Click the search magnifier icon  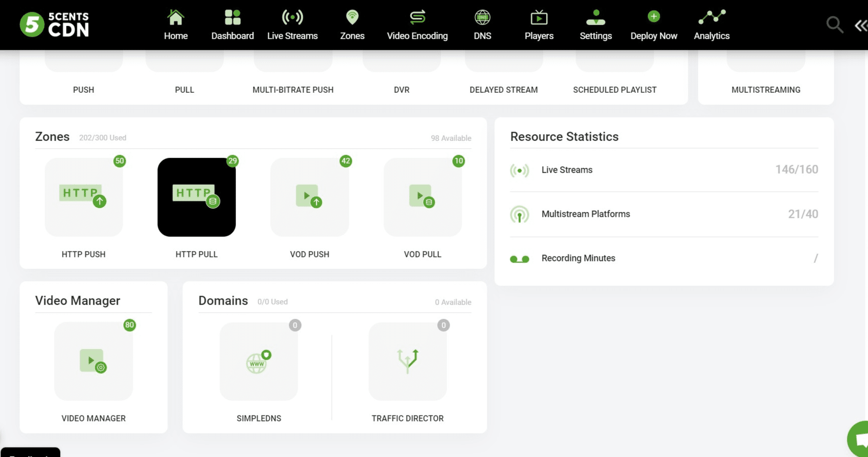[x=834, y=24]
